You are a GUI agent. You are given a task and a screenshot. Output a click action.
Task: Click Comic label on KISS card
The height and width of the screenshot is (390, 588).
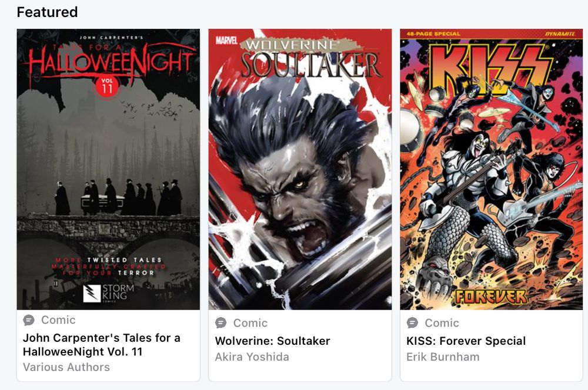[442, 323]
